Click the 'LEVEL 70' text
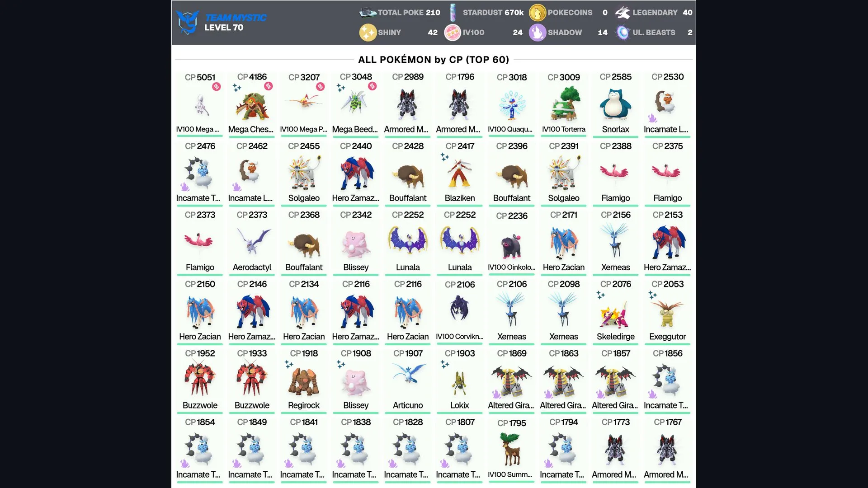Viewport: 868px width, 488px height. click(x=224, y=28)
